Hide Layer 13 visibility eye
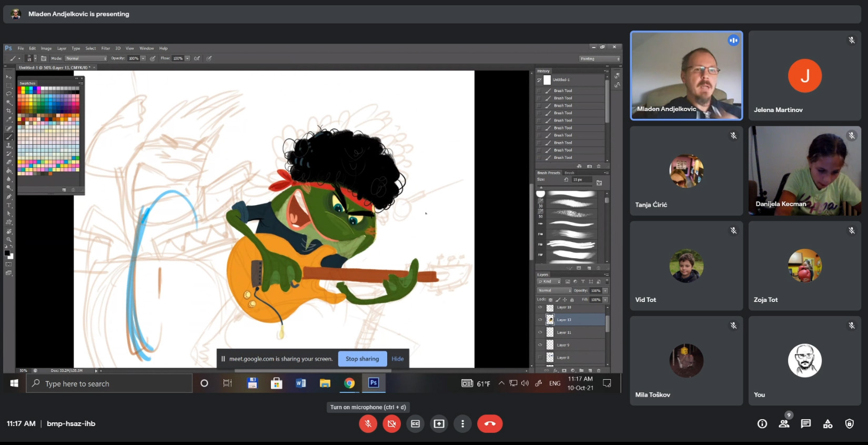 click(x=540, y=319)
